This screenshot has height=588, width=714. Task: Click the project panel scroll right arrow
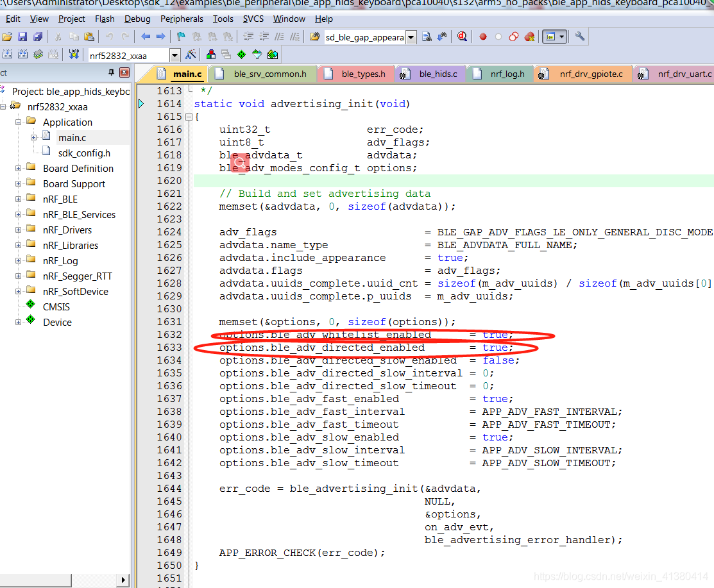(123, 580)
